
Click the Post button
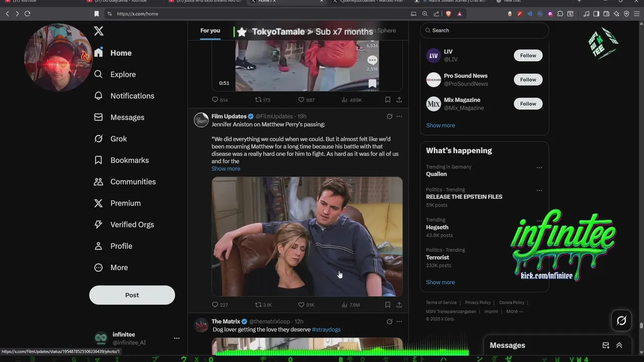pyautogui.click(x=132, y=295)
